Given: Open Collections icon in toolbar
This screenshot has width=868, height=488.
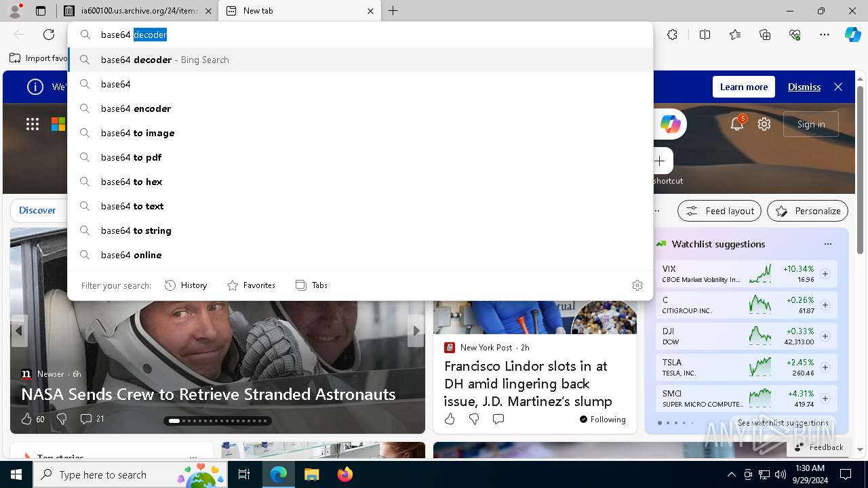Looking at the screenshot, I should point(765,35).
